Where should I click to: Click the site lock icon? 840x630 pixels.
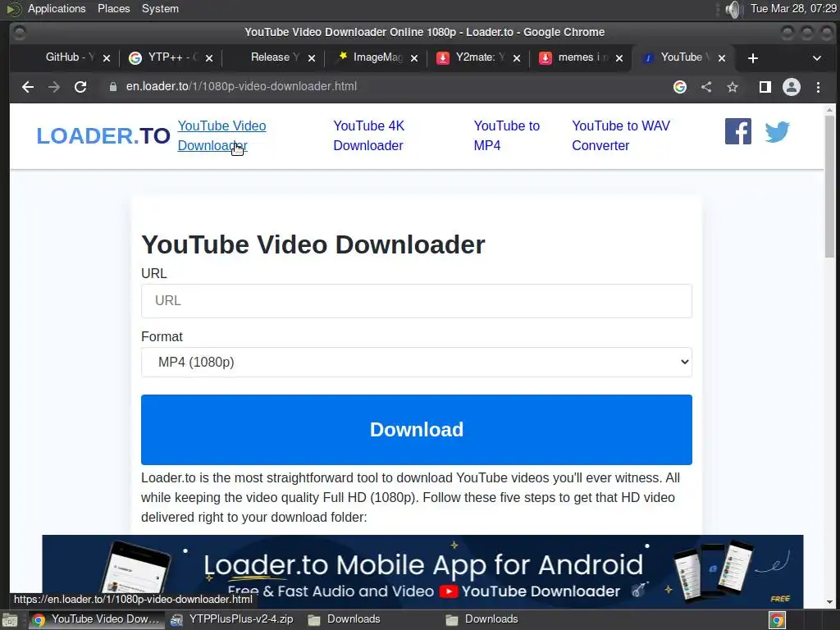[x=113, y=87]
